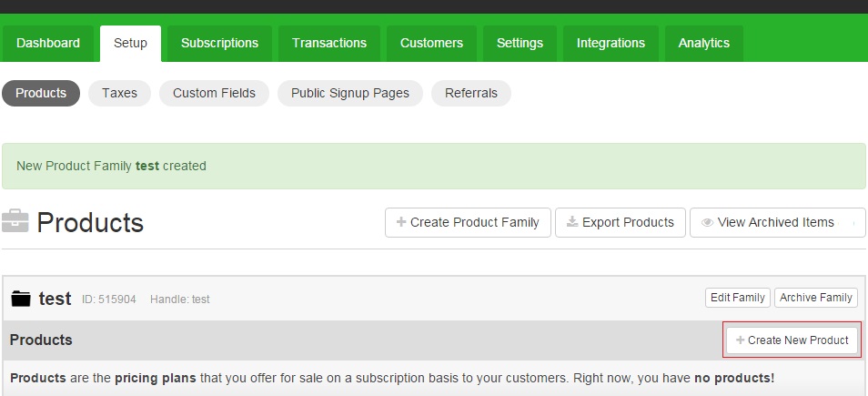Click the download icon on Export Products
This screenshot has height=396, width=868.
[x=572, y=222]
